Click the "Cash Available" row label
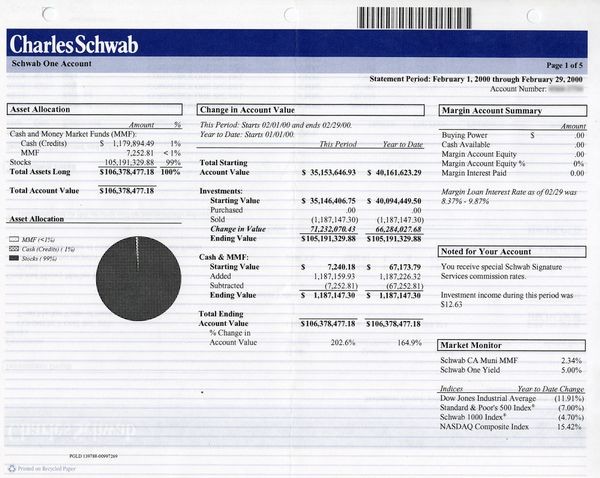This screenshot has height=478, width=600. [x=466, y=145]
